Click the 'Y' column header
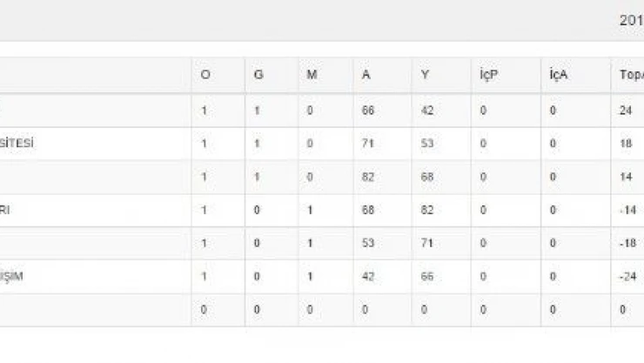644x363 pixels. [425, 75]
